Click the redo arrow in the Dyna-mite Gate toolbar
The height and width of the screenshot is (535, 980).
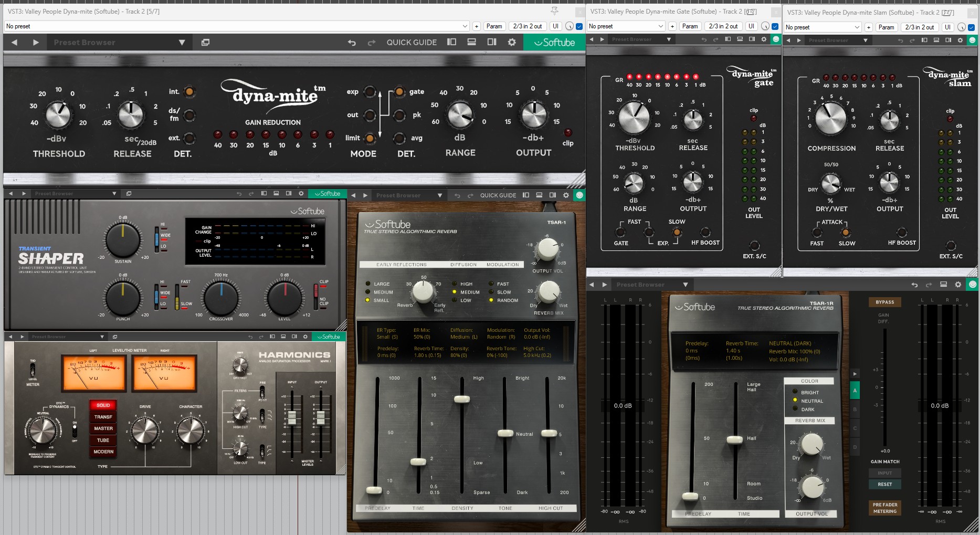pos(715,39)
